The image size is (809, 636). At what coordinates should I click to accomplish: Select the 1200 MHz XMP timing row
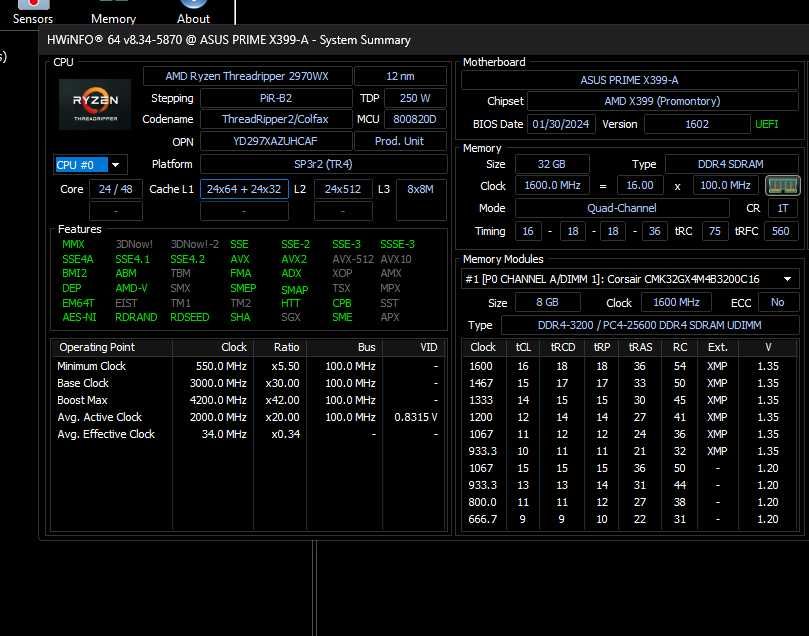pyautogui.click(x=629, y=417)
